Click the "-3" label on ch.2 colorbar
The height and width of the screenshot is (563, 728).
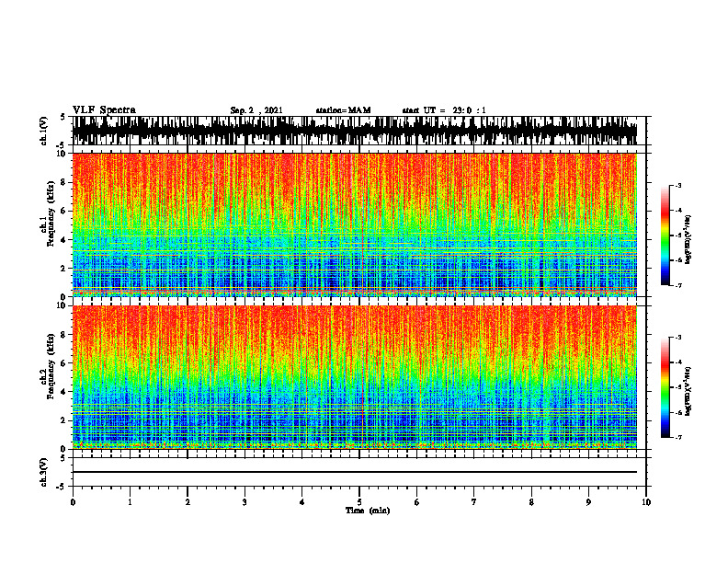pos(678,338)
